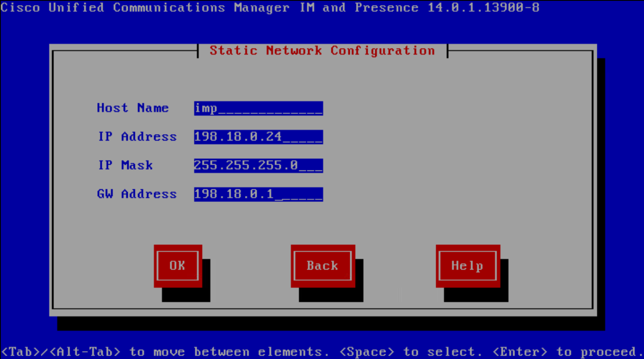
Task: Click the GW Address label
Action: point(137,194)
